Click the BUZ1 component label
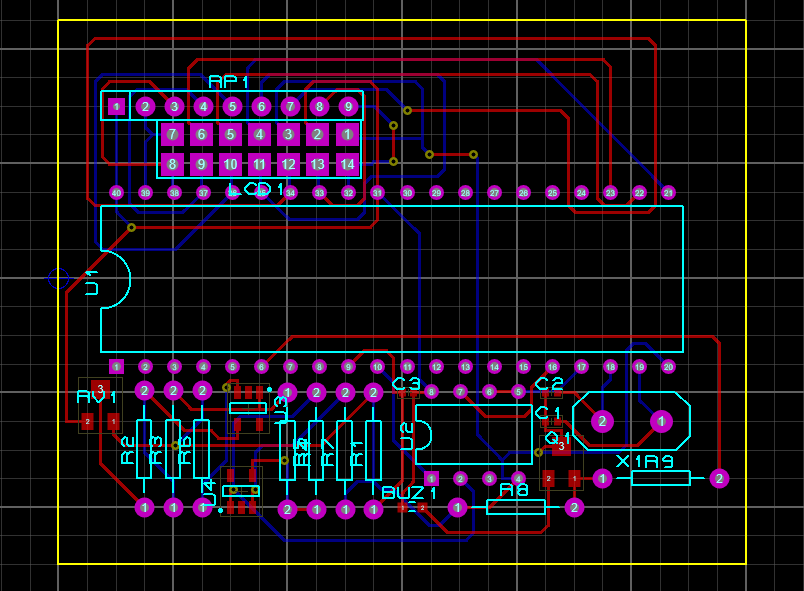Screen dimensions: 804x591 tap(409, 493)
